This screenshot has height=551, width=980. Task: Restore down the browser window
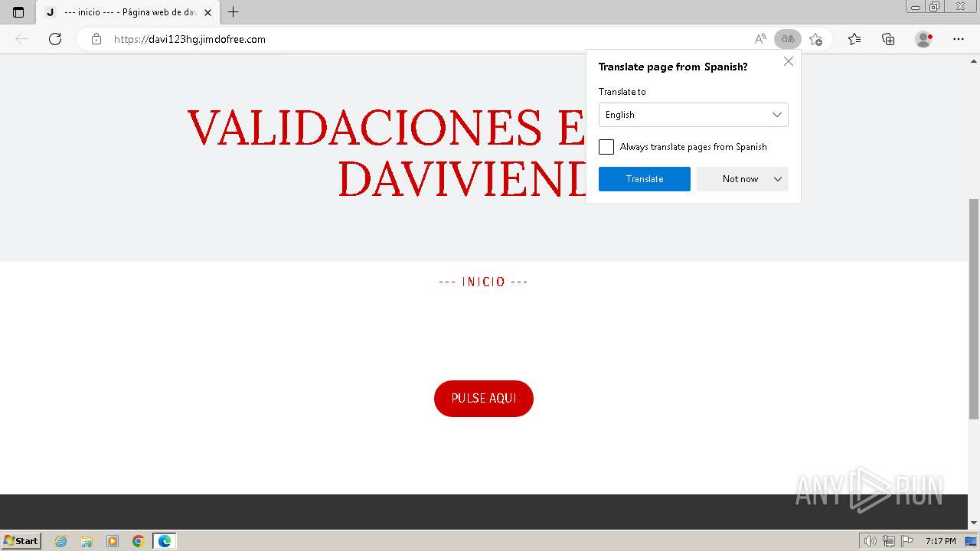click(934, 6)
